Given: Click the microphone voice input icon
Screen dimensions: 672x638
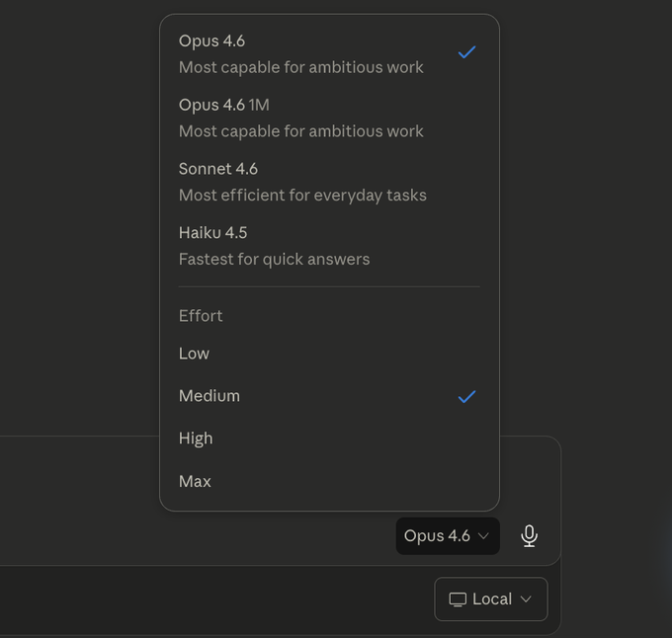Looking at the screenshot, I should pos(529,535).
